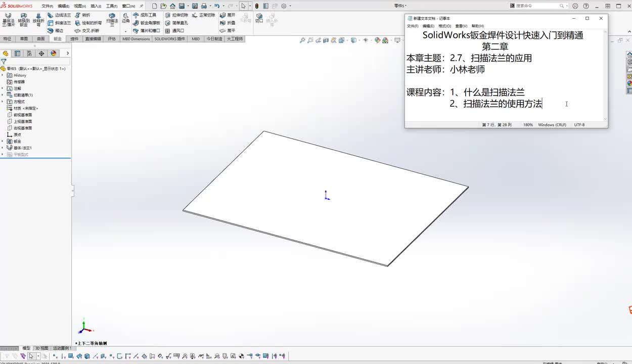The height and width of the screenshot is (364, 632).
Task: Expand the 平板型式 flat pattern node
Action: [3, 154]
